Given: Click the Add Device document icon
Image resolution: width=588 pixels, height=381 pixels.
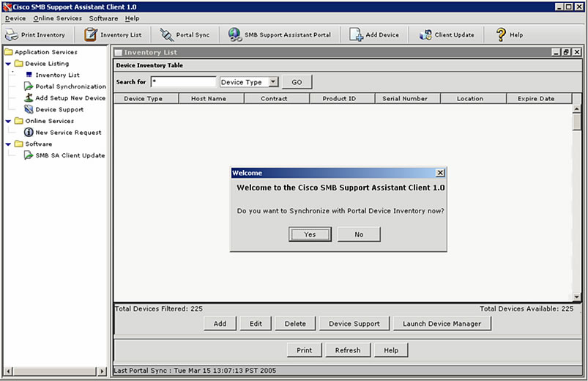Looking at the screenshot, I should (356, 34).
